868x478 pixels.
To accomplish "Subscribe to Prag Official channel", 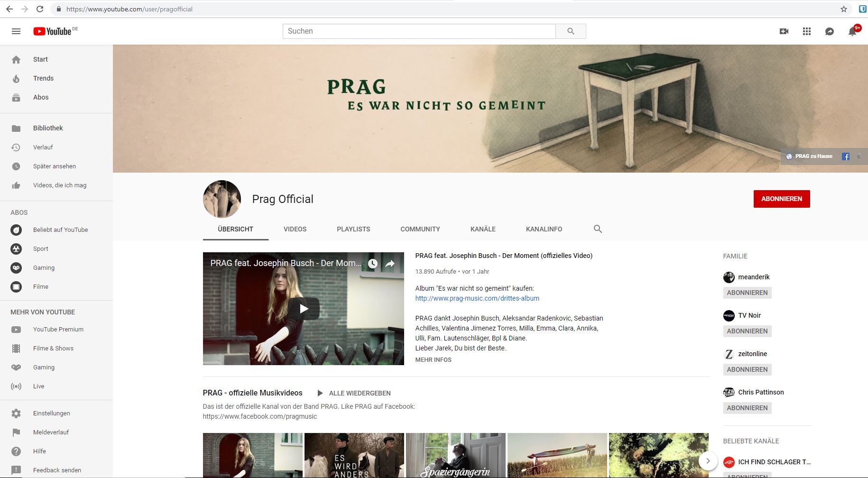I will (782, 199).
